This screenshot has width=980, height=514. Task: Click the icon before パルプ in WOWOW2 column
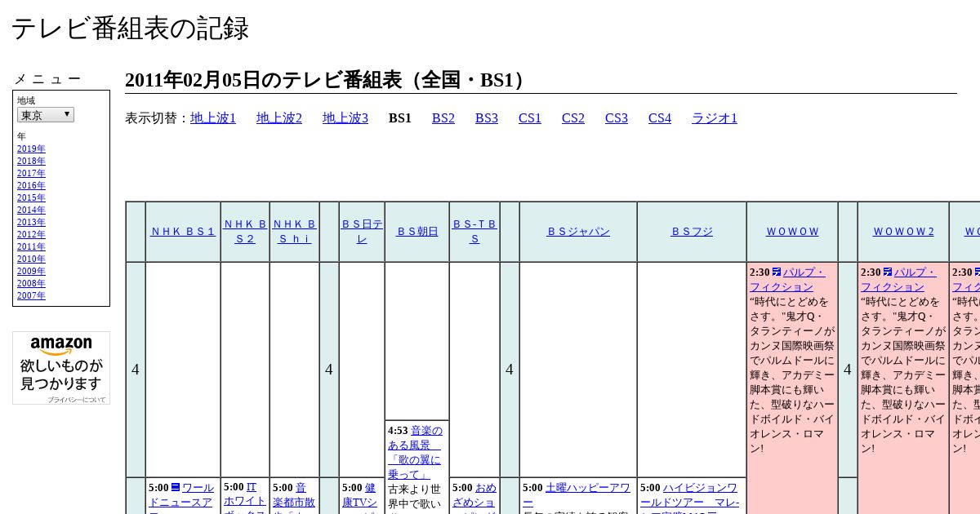888,273
